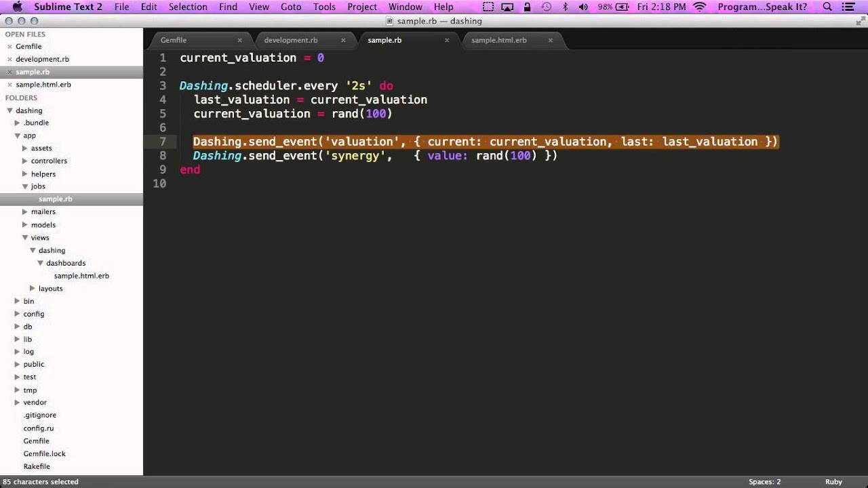This screenshot has height=488, width=868.
Task: Open the AirPlay display menu icon
Action: point(507,7)
